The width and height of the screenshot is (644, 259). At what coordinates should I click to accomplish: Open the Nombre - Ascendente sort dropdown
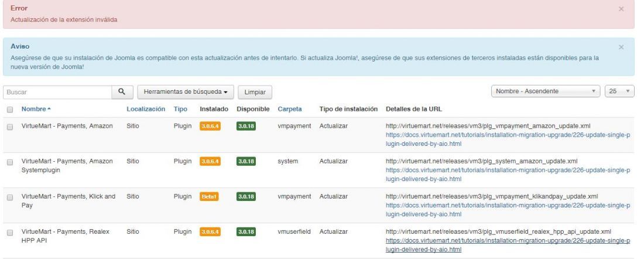(546, 91)
